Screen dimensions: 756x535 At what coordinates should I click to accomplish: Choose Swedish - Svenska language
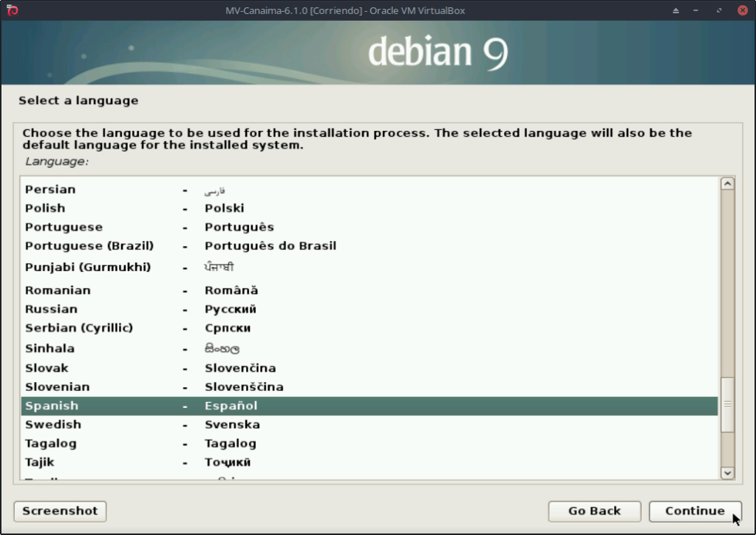[x=53, y=425]
